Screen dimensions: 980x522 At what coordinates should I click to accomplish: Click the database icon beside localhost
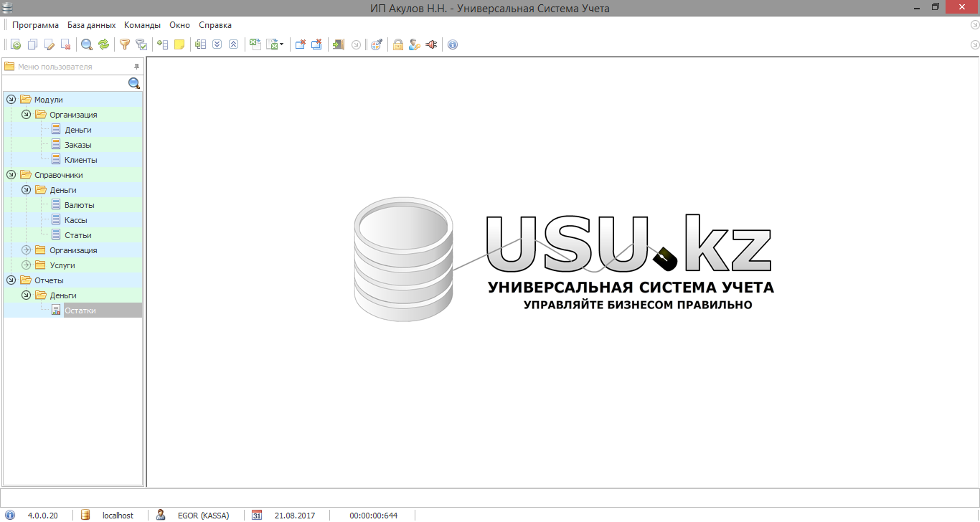tap(85, 515)
